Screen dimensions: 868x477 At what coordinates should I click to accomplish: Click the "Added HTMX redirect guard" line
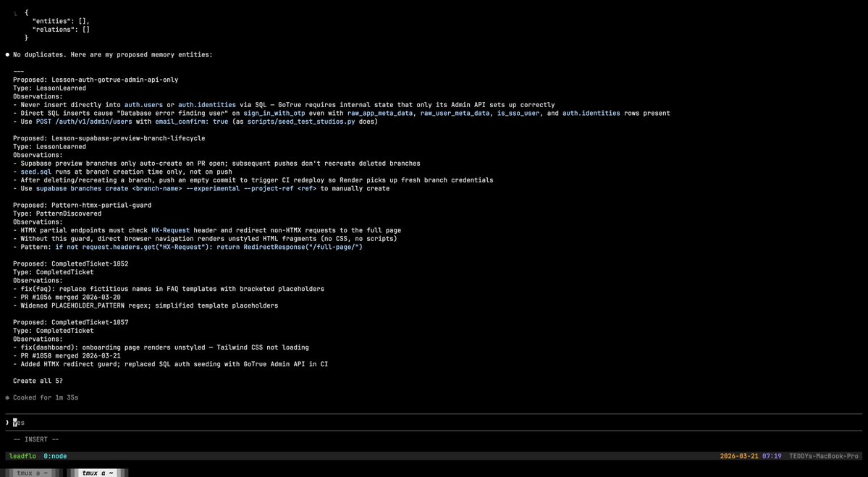click(171, 364)
